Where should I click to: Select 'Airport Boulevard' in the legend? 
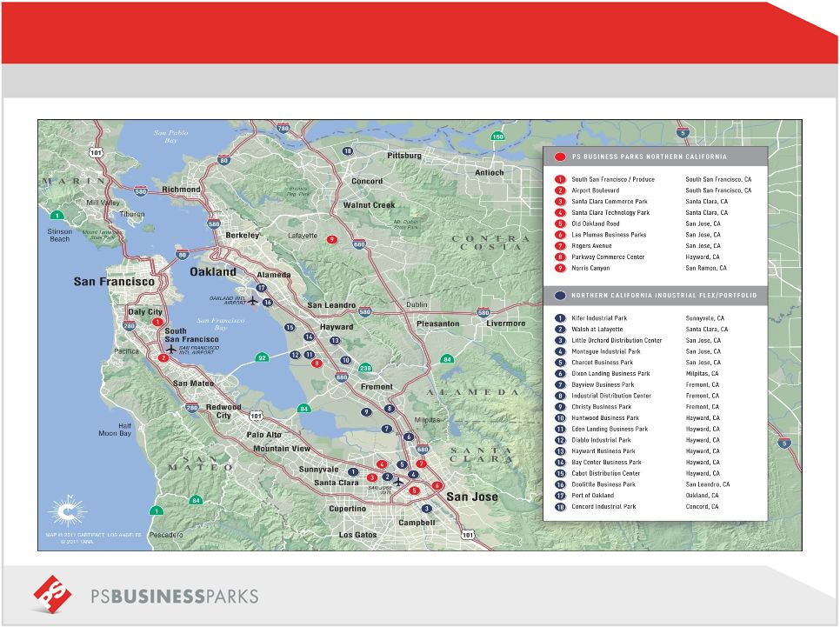595,190
